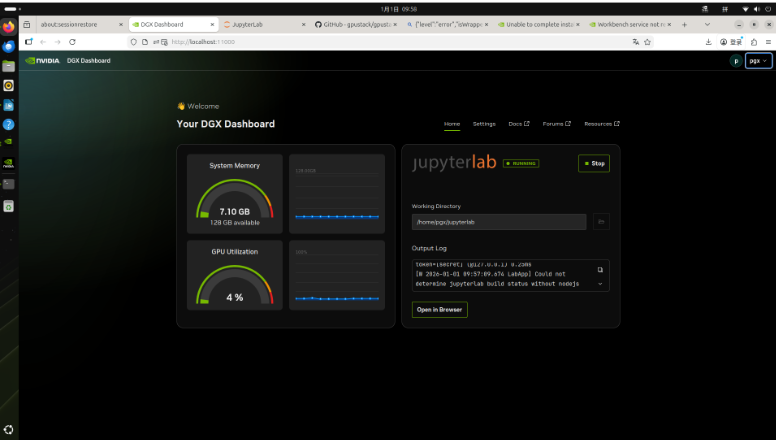Copy the output log contents

(x=600, y=270)
